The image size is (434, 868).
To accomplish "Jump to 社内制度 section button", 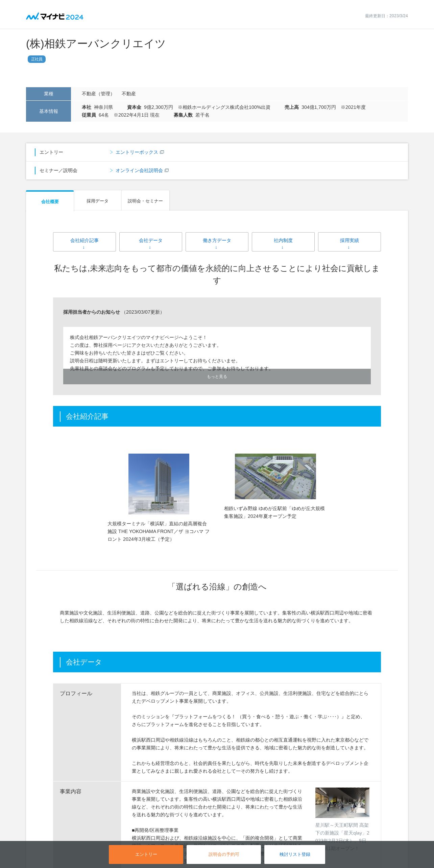I will click(283, 242).
